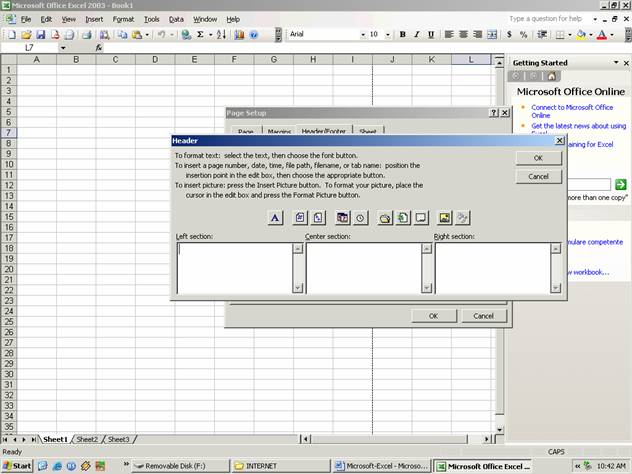Click the Merge and Center icon
The width and height of the screenshot is (632, 474).
(492, 35)
